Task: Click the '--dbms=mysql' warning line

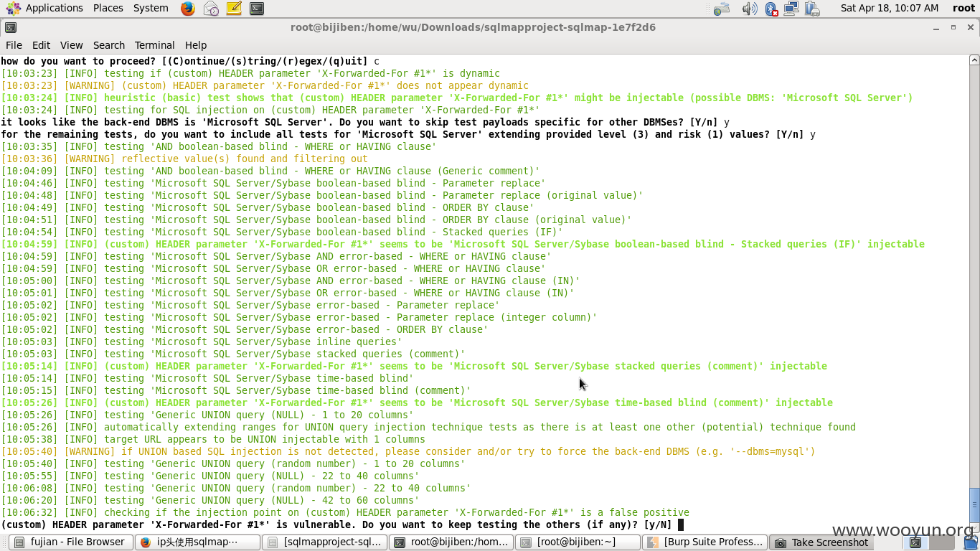Action: (x=408, y=451)
